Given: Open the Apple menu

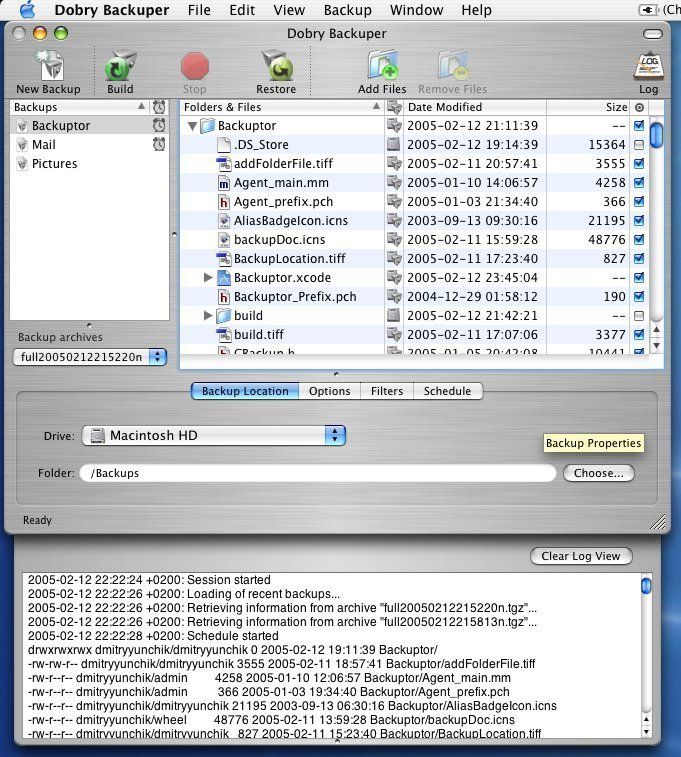Looking at the screenshot, I should point(28,10).
